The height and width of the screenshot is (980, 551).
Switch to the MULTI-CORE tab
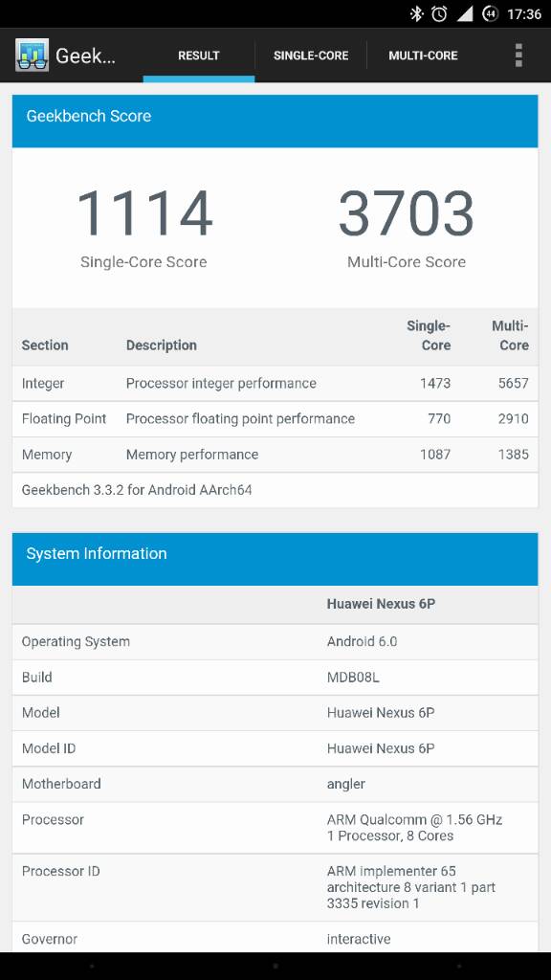[423, 56]
